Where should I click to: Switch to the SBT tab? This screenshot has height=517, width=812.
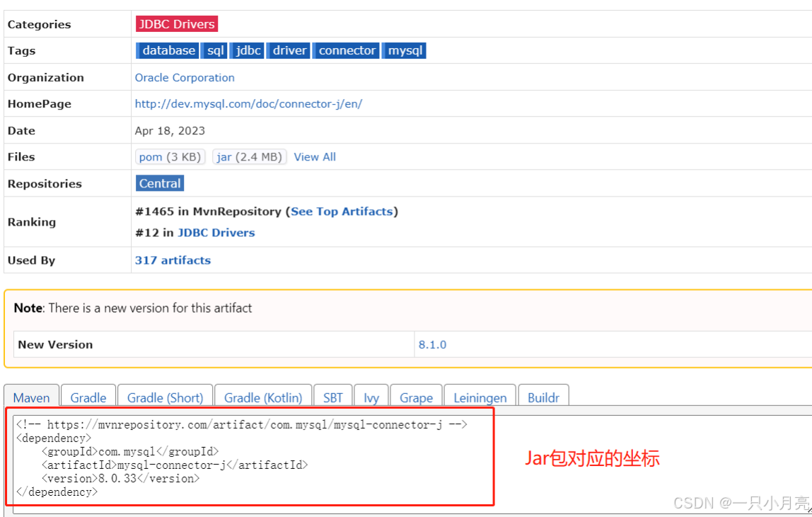pos(333,397)
